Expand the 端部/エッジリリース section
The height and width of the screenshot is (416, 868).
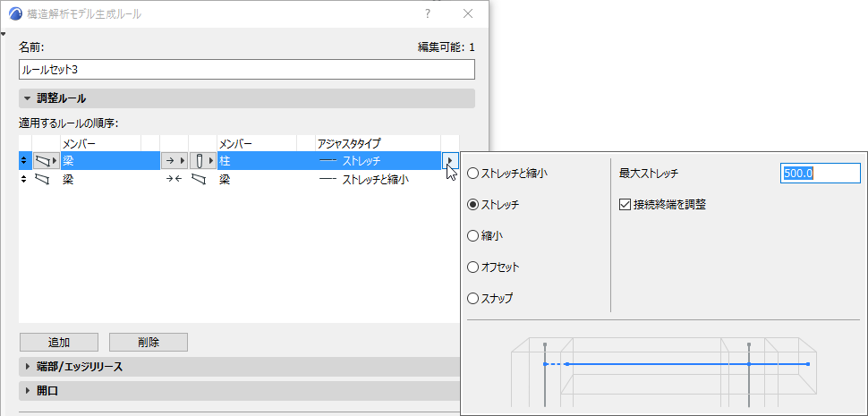tap(240, 367)
